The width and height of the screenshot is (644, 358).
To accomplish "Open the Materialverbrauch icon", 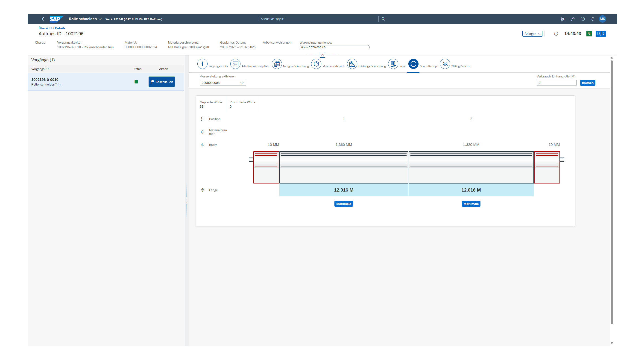I will [316, 64].
